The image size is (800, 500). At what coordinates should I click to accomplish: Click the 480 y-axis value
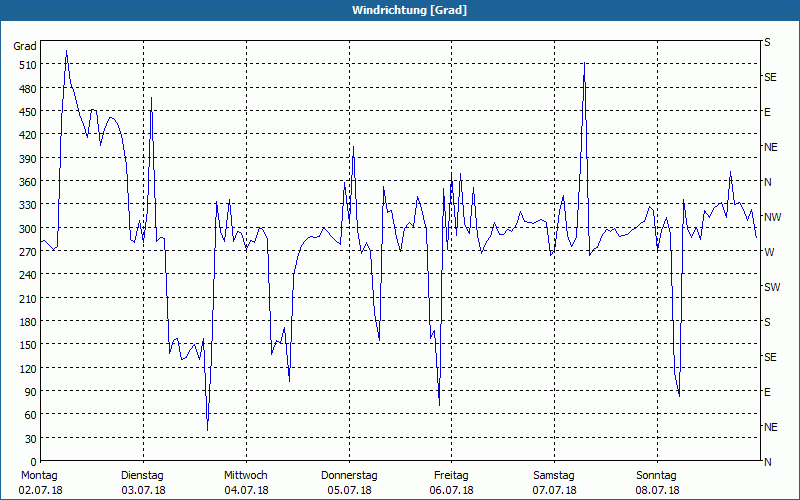click(28, 89)
